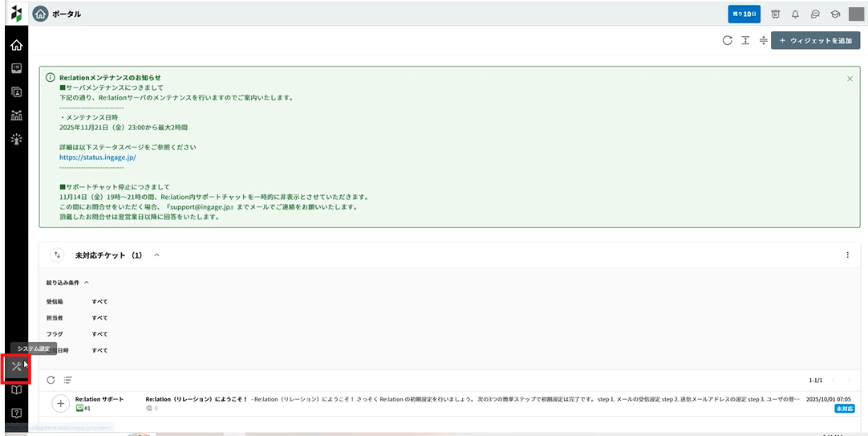868x436 pixels.
Task: Collapse the 絞り込み条件 section
Action: [87, 283]
